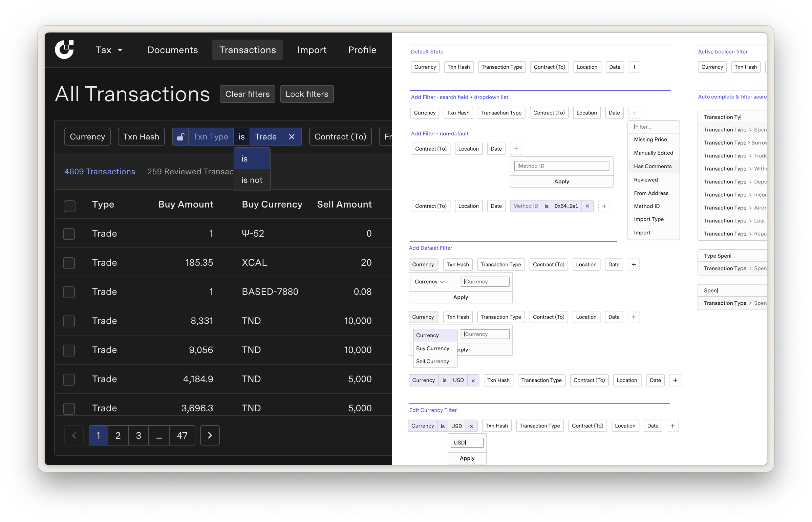This screenshot has width=812, height=522.
Task: Open the Tax dropdown menu
Action: (x=109, y=50)
